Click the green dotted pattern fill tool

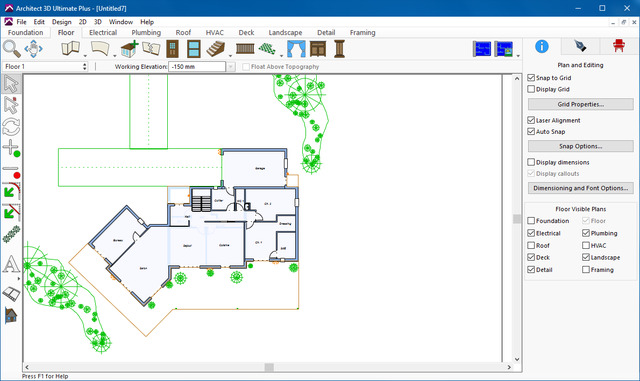coord(11,234)
